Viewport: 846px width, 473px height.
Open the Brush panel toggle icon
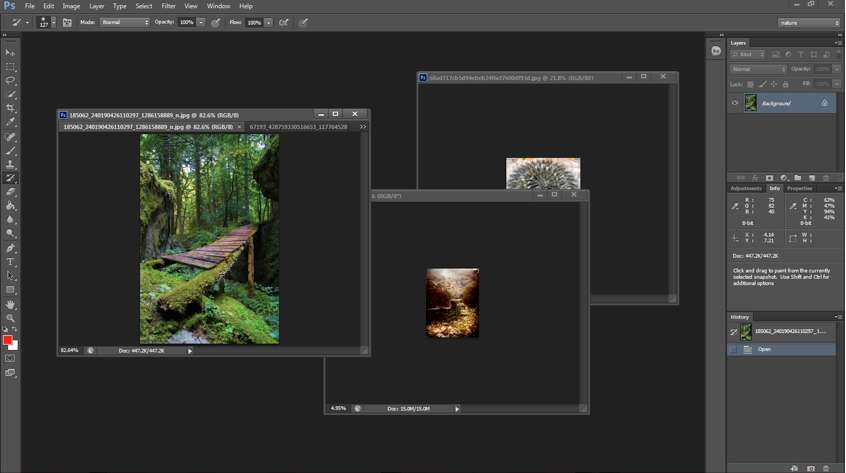[x=67, y=23]
